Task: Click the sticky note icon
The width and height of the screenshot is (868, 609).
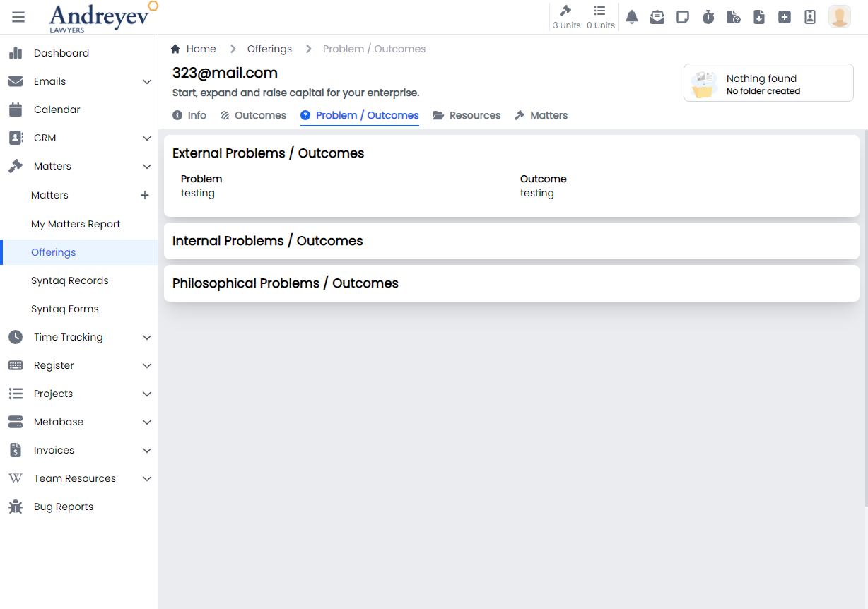Action: point(683,17)
